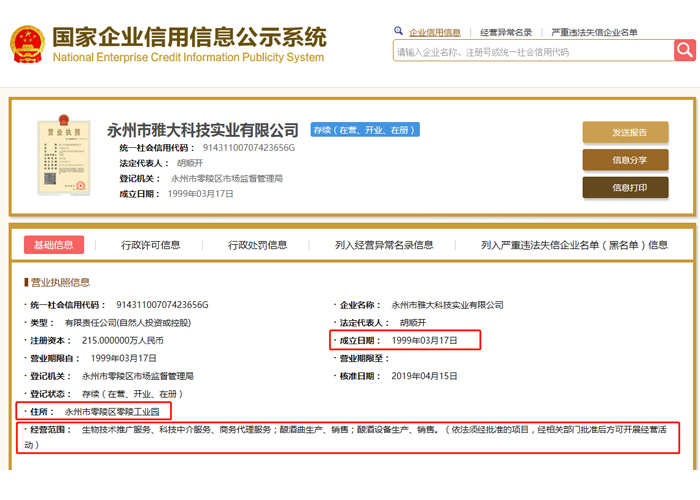Switch to the 行政许可信息 tab
Viewport: 700px width, 500px height.
[x=151, y=245]
